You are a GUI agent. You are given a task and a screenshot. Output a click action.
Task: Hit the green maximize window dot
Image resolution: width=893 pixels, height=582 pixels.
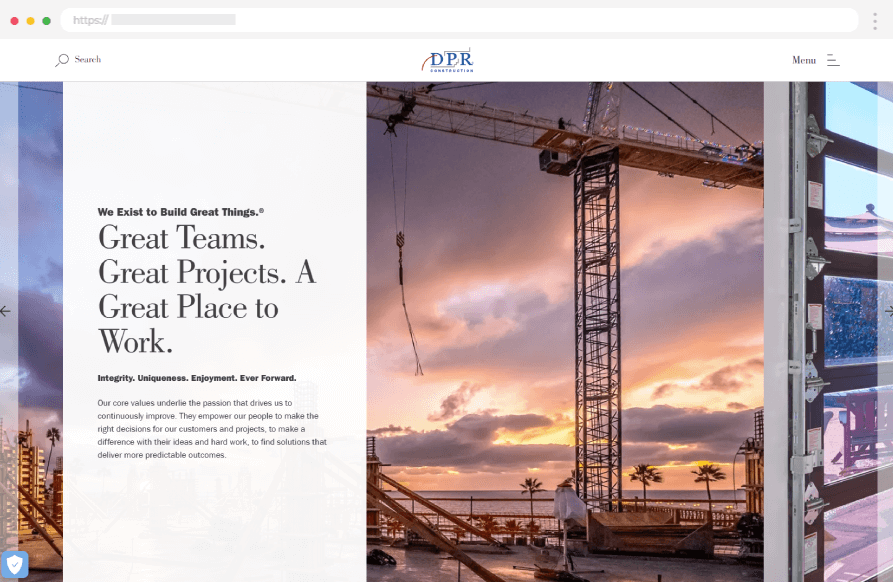coord(47,20)
